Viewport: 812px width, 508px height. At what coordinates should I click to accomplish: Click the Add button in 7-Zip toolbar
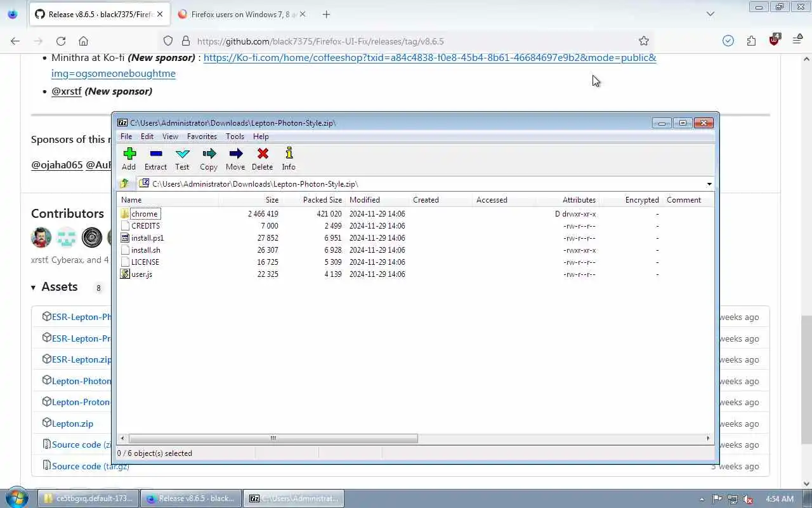(129, 159)
